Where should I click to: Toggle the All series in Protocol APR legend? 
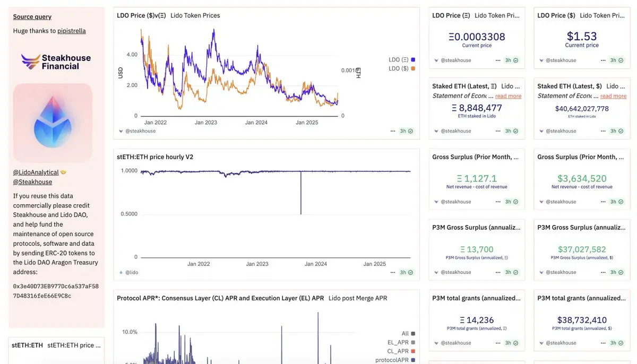(x=408, y=334)
